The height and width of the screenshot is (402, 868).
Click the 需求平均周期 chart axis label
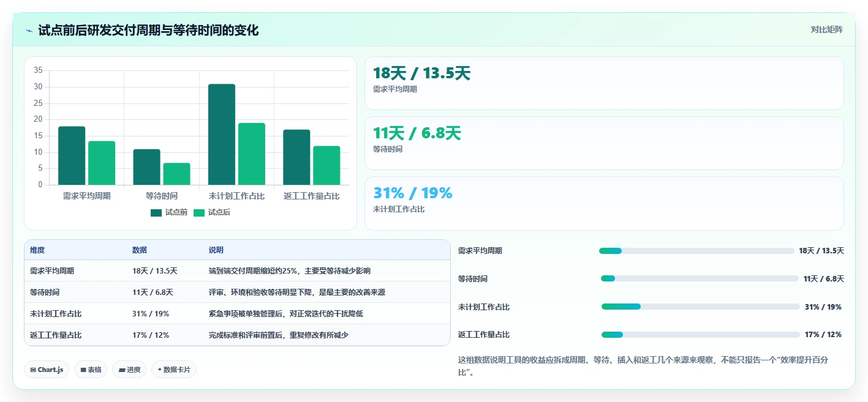point(86,196)
